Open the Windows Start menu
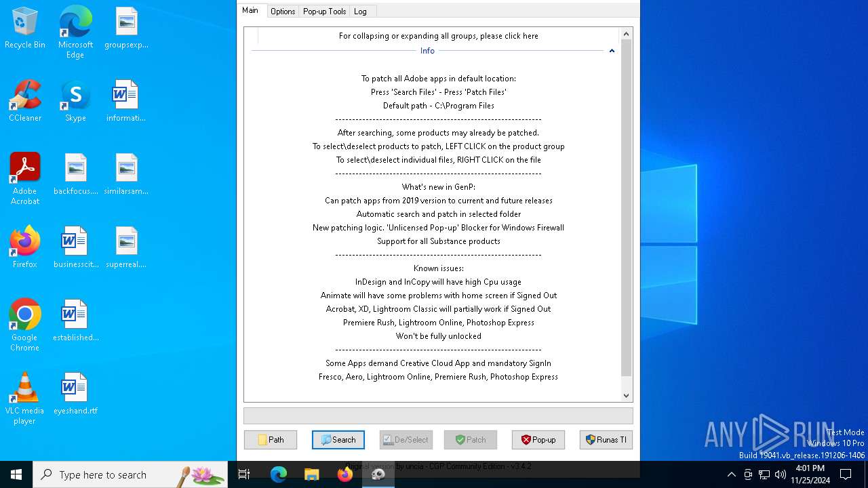Viewport: 868px width, 488px height. (x=16, y=474)
